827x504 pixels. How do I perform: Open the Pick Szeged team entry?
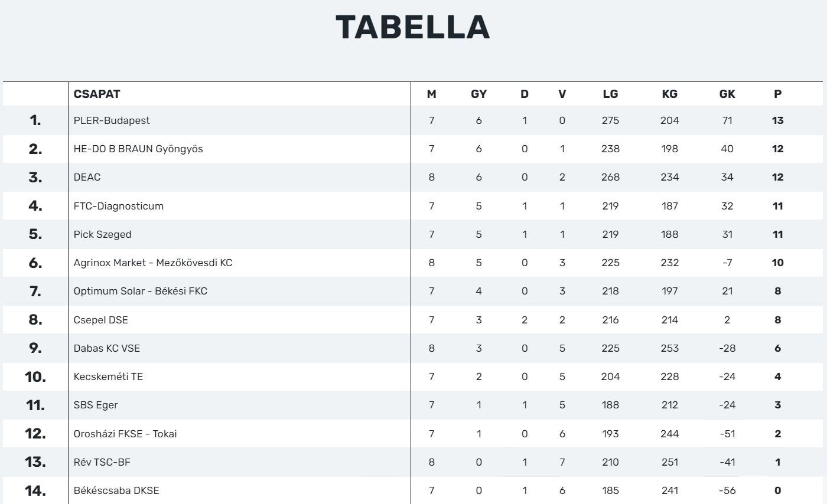103,234
